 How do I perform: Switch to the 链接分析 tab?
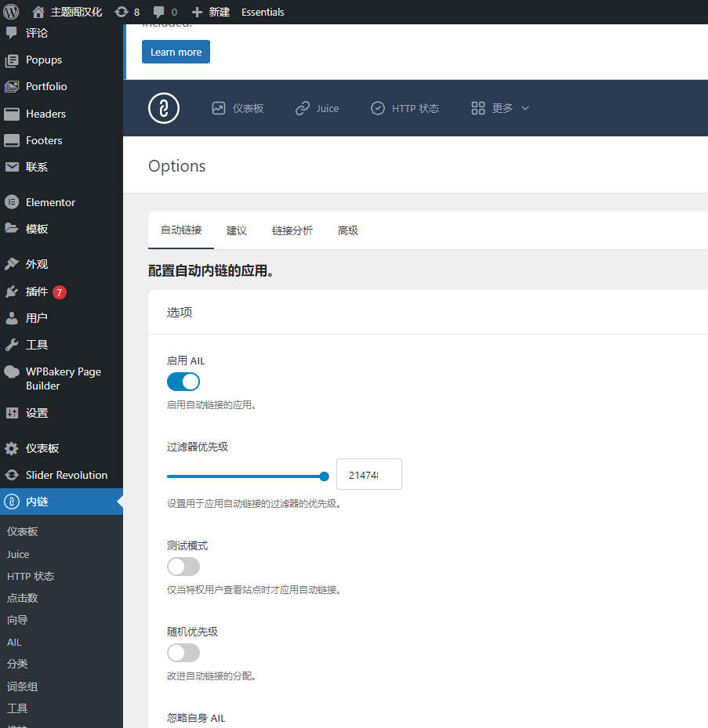pos(292,230)
